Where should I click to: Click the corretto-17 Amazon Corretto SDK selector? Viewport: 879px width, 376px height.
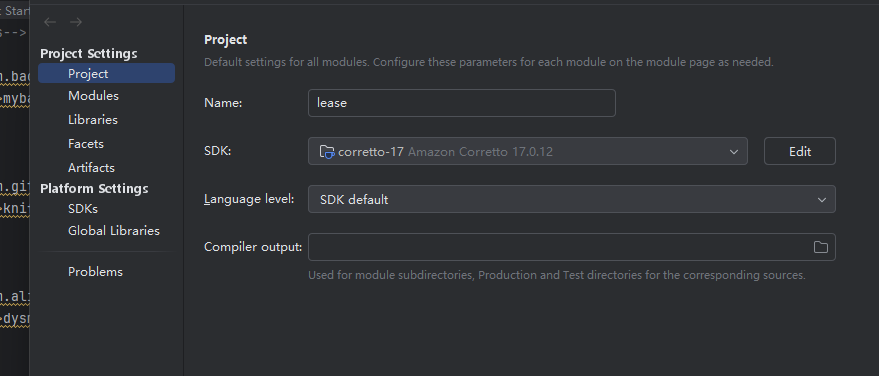(528, 151)
